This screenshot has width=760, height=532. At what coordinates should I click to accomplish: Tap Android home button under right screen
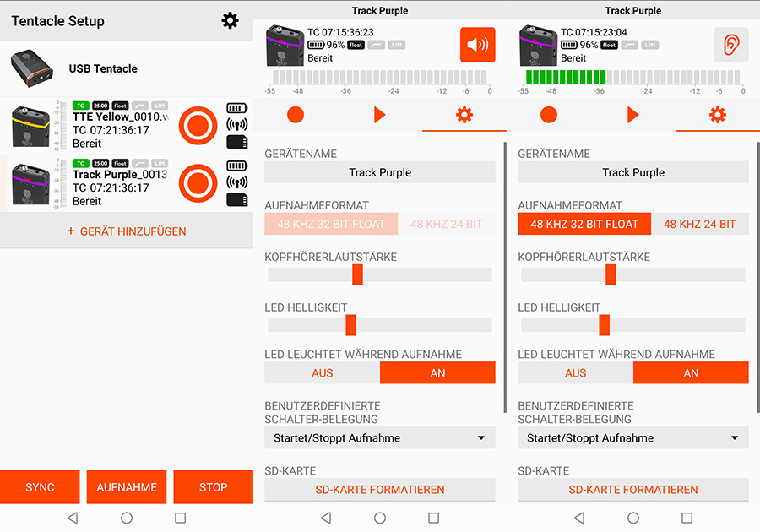[x=633, y=518]
